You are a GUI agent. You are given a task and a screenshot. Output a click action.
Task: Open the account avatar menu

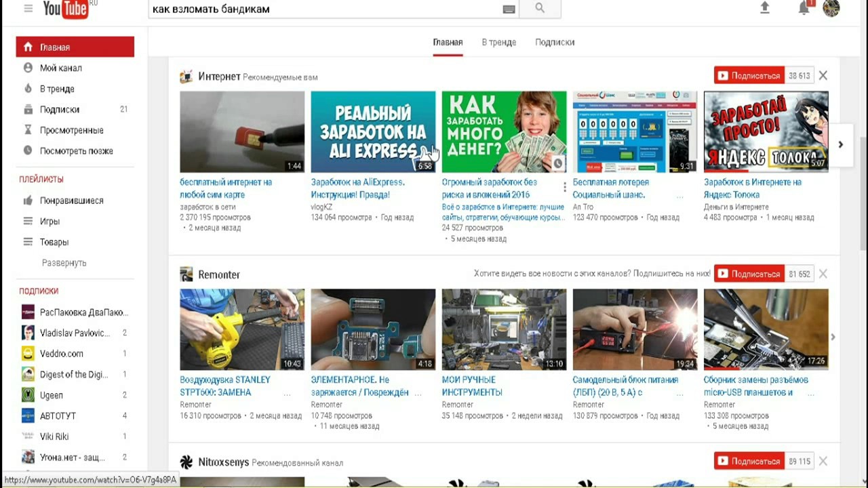831,7
